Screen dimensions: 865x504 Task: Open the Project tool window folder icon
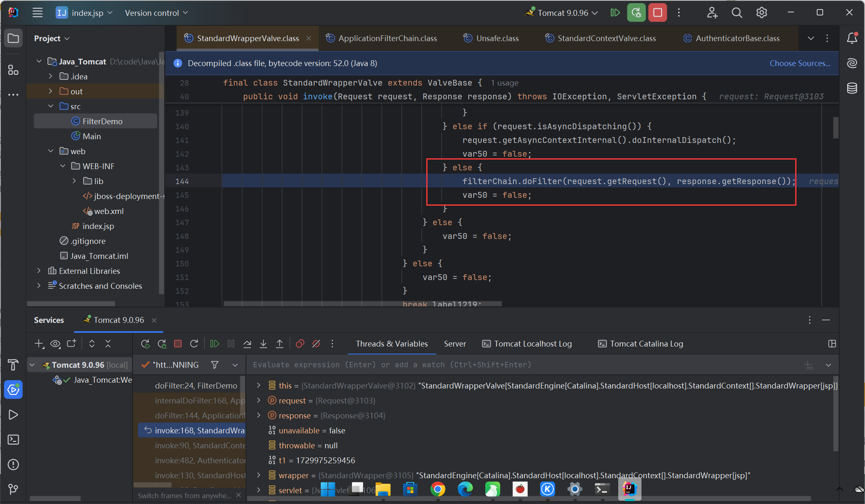click(x=13, y=39)
